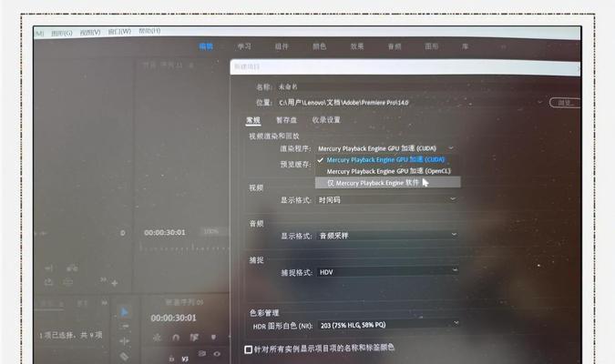Open the 图形(G) menu

click(62, 34)
